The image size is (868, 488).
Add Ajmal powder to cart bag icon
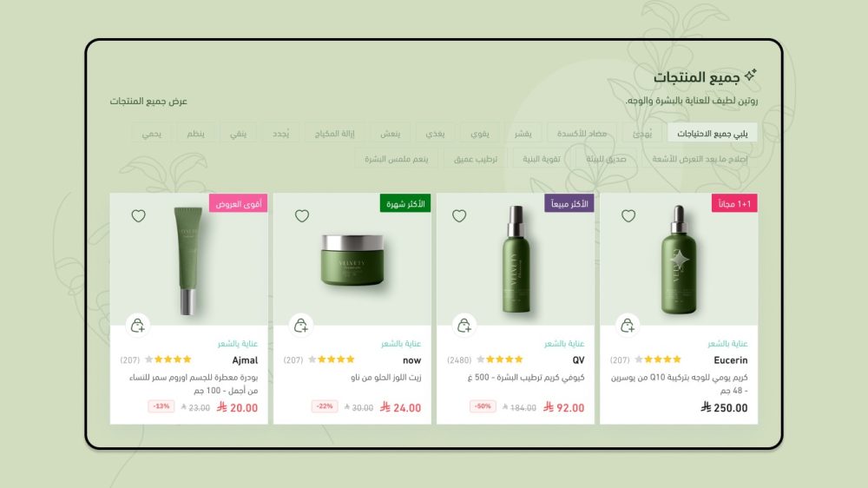point(137,326)
